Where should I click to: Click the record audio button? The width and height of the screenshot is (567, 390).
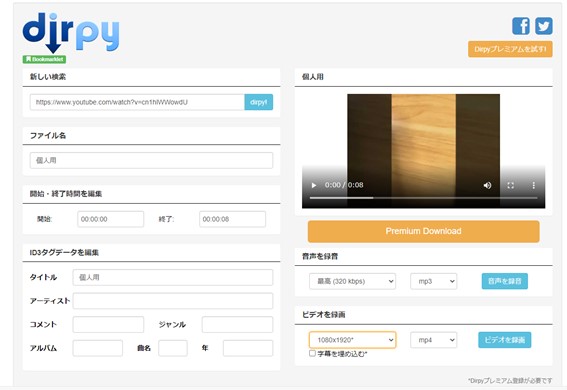[504, 281]
